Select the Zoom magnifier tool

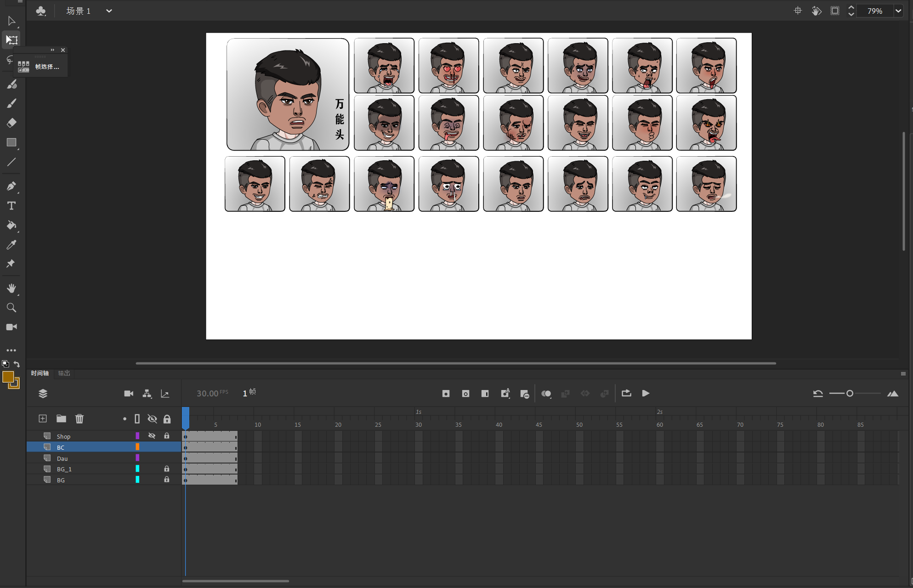point(11,308)
